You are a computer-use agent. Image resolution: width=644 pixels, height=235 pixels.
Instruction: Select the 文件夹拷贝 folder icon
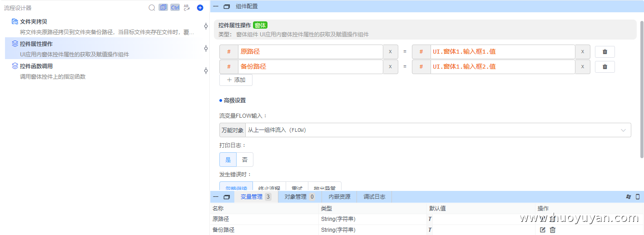[15, 22]
